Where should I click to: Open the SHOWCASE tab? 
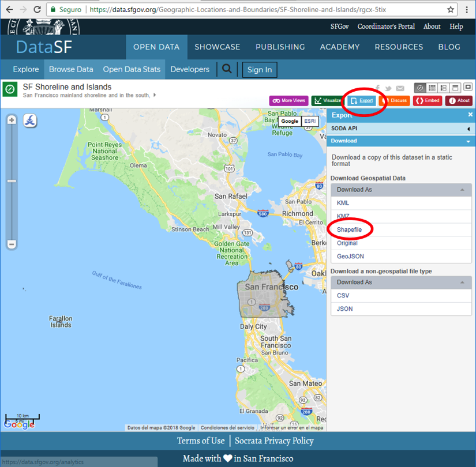pyautogui.click(x=218, y=47)
